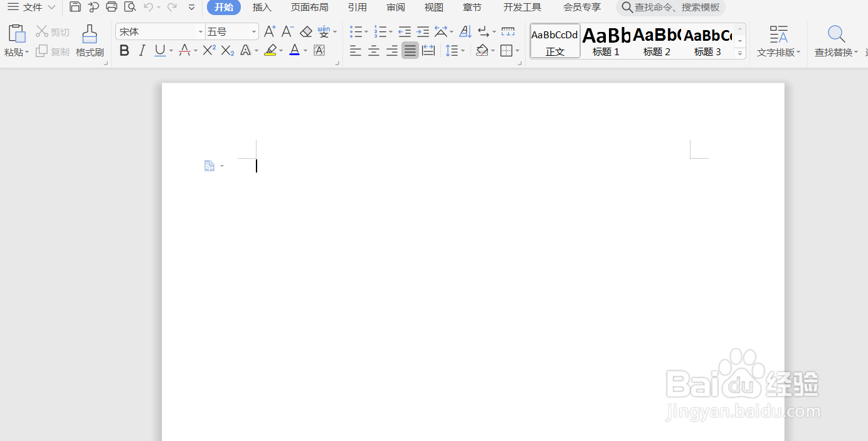This screenshot has width=868, height=441.
Task: Open the 开发工具 tab
Action: coord(522,8)
